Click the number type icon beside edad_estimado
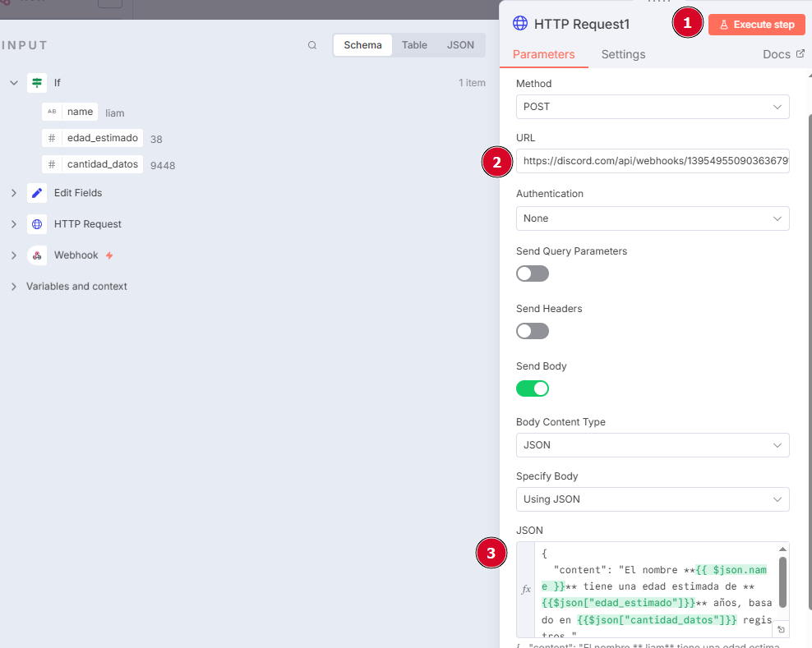Image resolution: width=812 pixels, height=648 pixels. 52,138
